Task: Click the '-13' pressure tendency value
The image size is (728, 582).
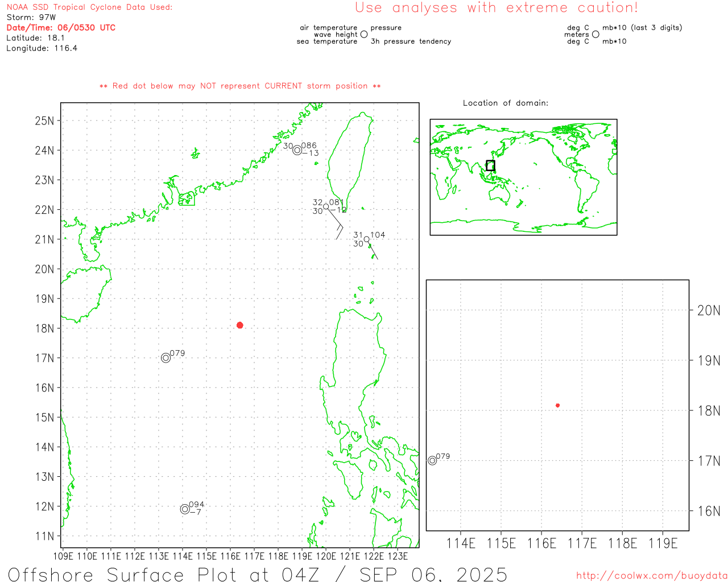Action: tap(311, 153)
